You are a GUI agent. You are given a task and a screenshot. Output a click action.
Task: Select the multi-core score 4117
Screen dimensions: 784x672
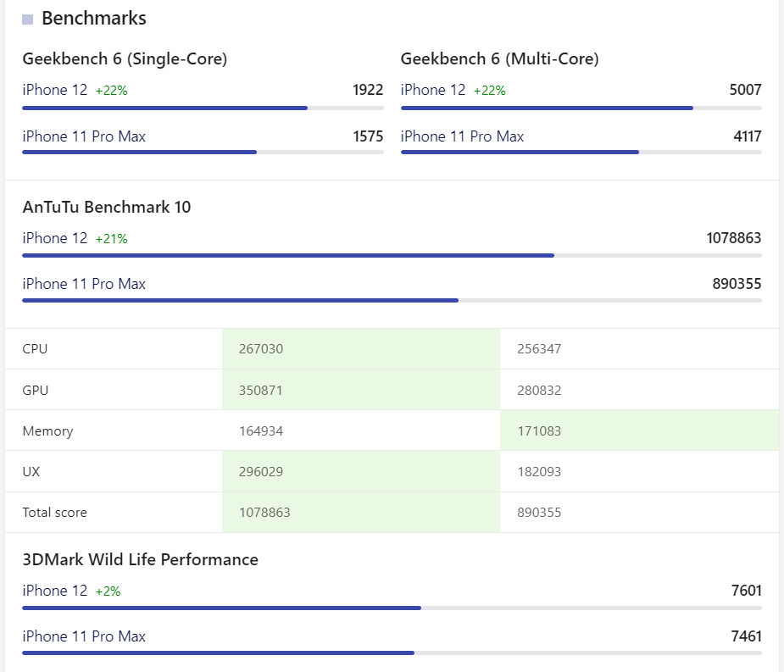coord(748,136)
